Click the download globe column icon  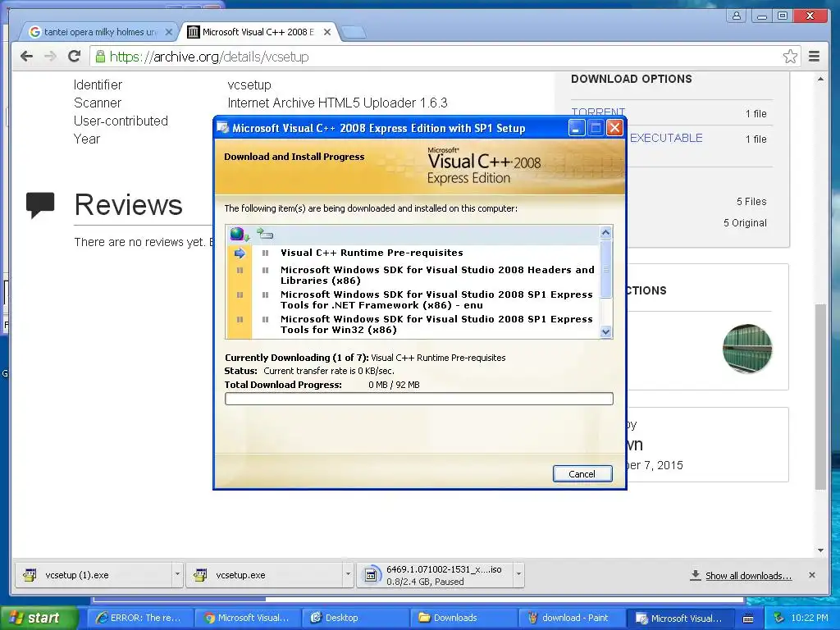point(239,234)
